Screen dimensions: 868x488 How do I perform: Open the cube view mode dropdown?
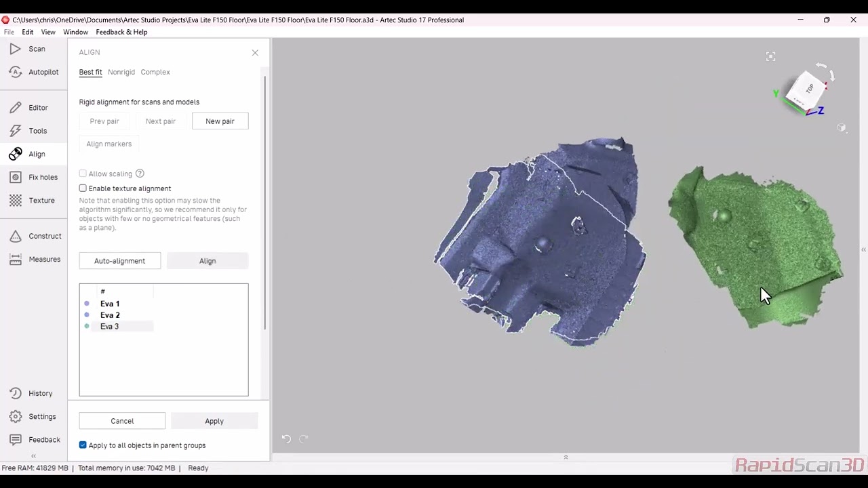tap(842, 127)
